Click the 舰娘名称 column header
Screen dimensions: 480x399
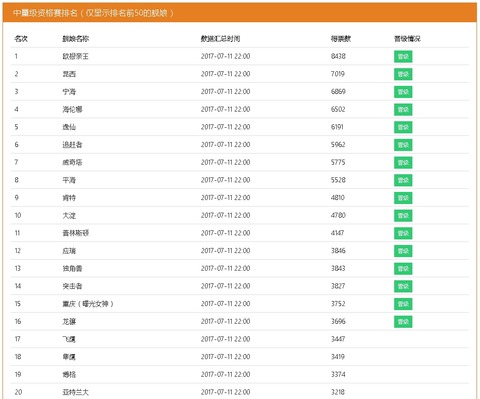[x=76, y=39]
